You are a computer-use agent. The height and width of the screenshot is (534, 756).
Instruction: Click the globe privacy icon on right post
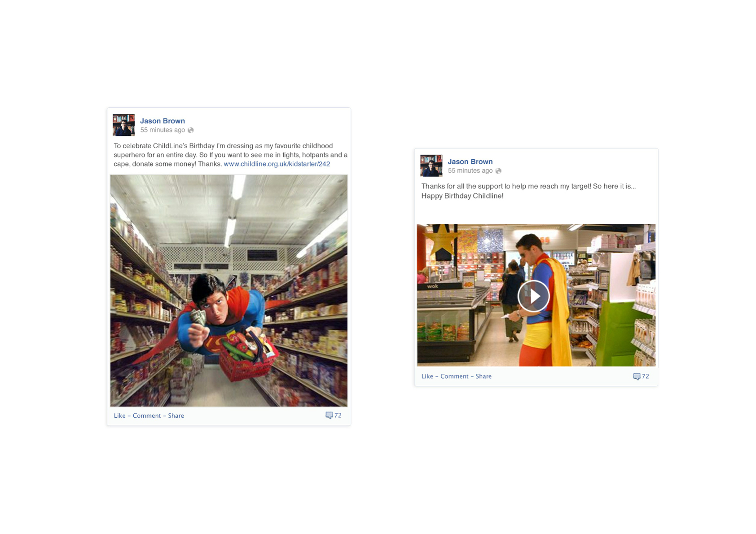pyautogui.click(x=498, y=171)
